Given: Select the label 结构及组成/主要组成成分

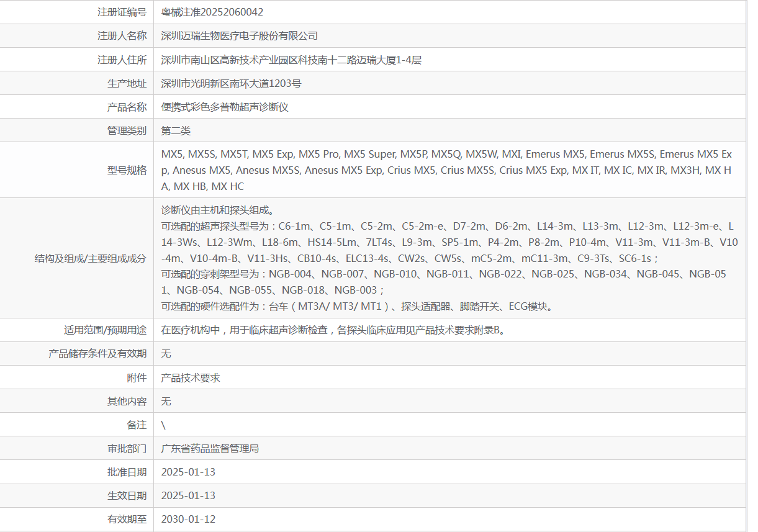Looking at the screenshot, I should click(91, 258).
